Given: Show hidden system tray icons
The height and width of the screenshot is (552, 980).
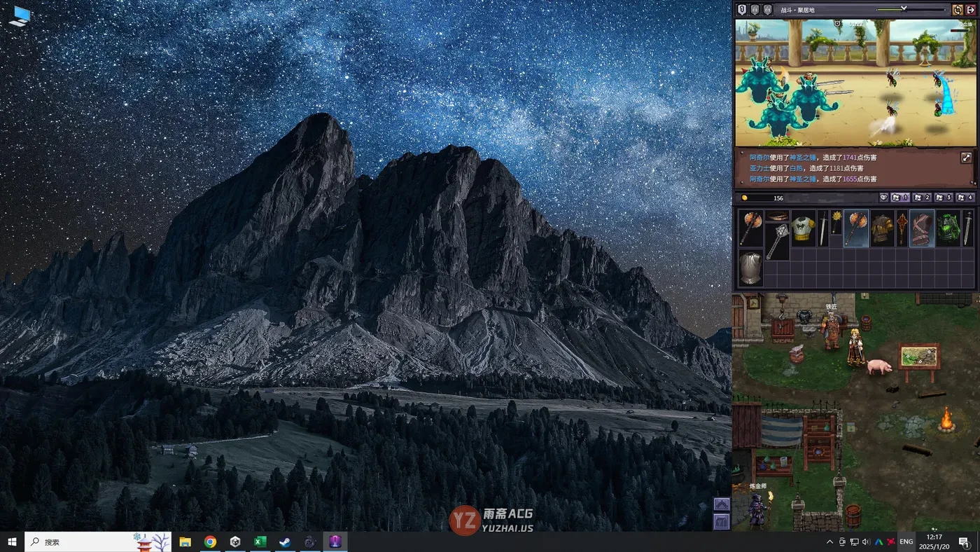Looking at the screenshot, I should tap(830, 541).
